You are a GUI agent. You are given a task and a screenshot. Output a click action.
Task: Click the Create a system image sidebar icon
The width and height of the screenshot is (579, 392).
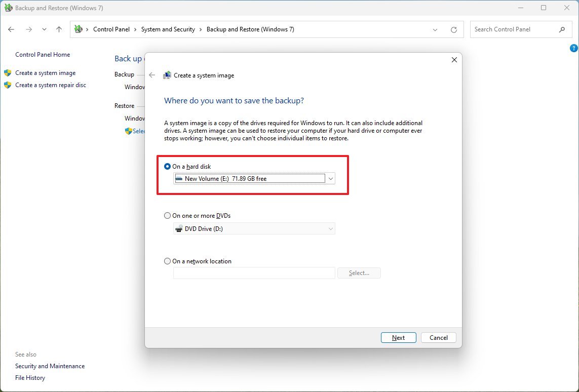(7, 72)
